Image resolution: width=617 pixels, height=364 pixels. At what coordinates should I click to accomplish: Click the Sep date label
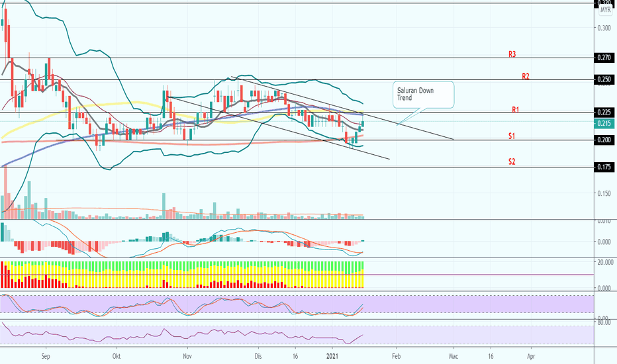46,356
